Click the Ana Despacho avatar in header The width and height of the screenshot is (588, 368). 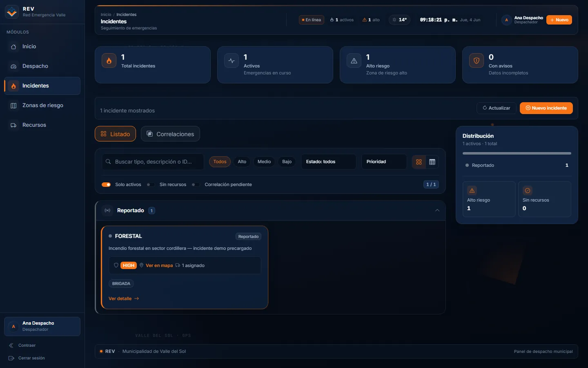point(507,20)
